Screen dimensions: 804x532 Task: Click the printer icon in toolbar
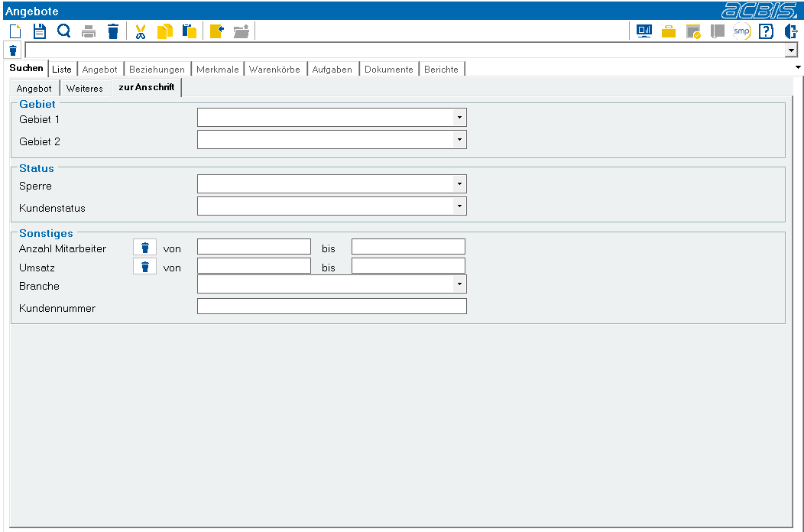click(x=89, y=32)
